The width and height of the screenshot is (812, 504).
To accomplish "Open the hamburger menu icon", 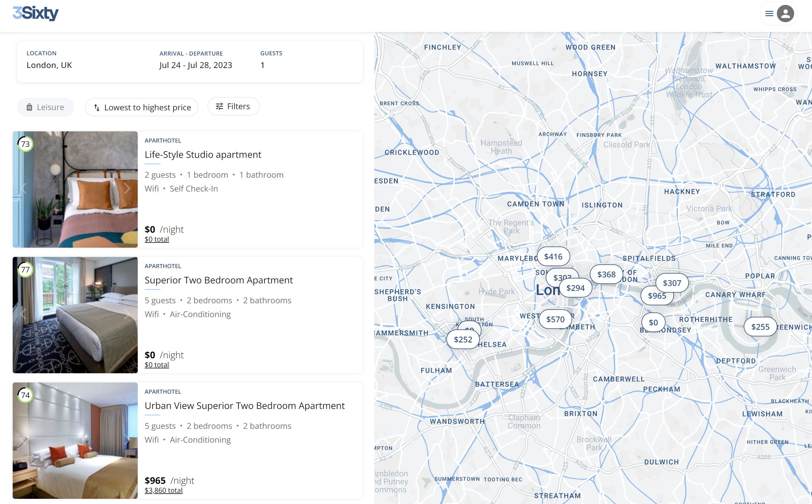I will (x=769, y=14).
